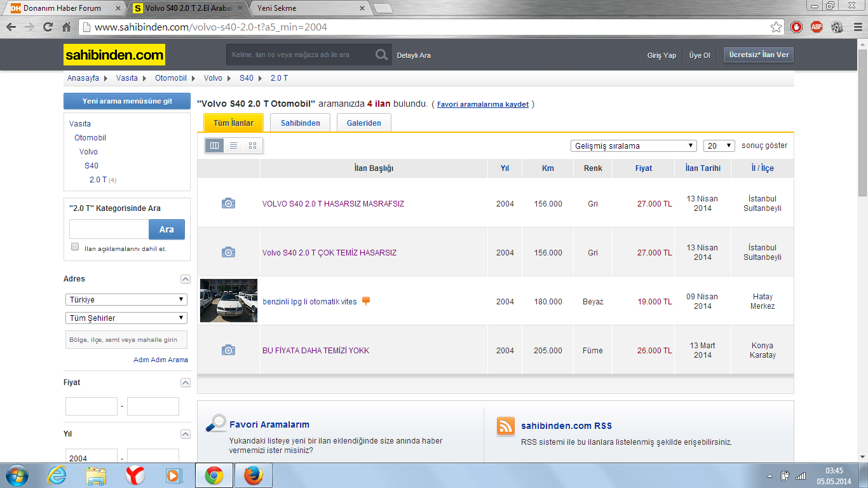Screen dimensions: 868x488
Task: Click the orange flag icon beside benzinli lpg
Action: coord(366,301)
